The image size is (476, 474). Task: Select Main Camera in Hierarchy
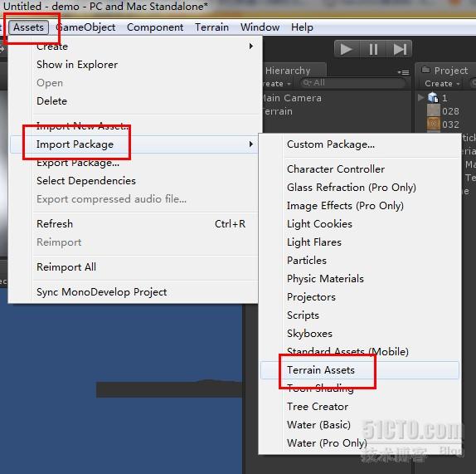tap(293, 98)
